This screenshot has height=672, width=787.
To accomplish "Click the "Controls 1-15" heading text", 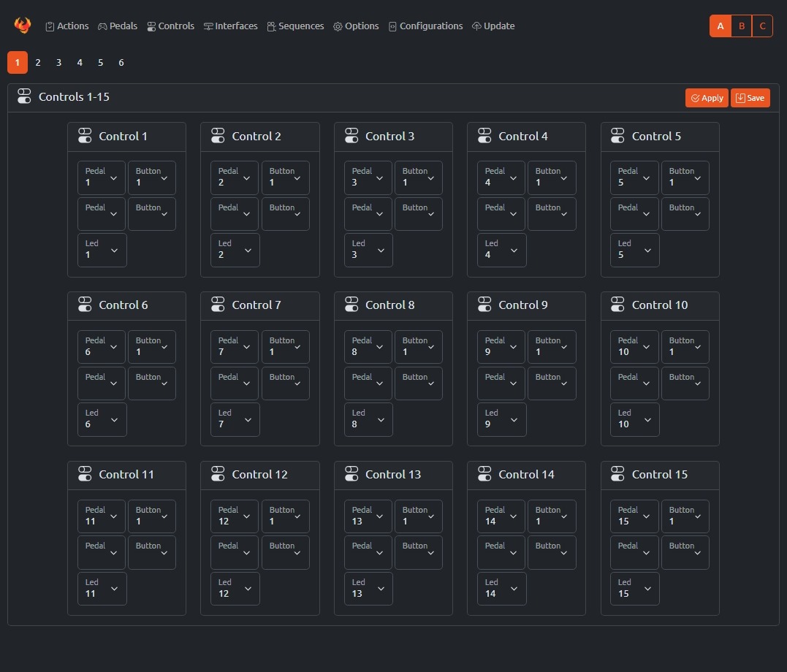I will coord(74,97).
